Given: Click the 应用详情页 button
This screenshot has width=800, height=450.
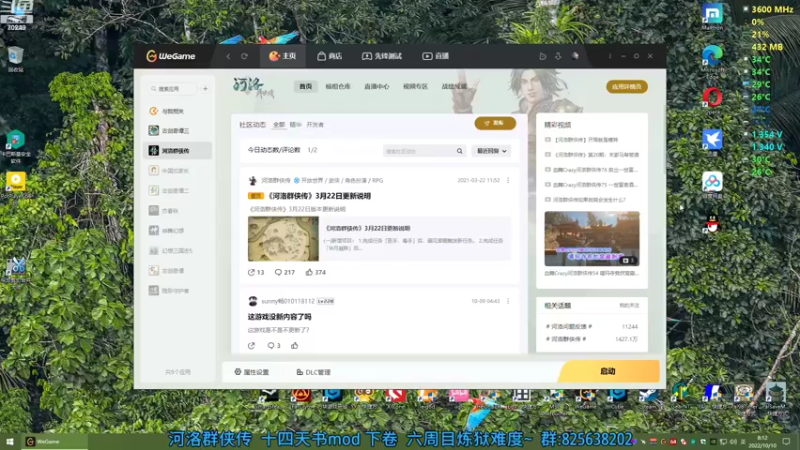Looking at the screenshot, I should click(x=627, y=87).
